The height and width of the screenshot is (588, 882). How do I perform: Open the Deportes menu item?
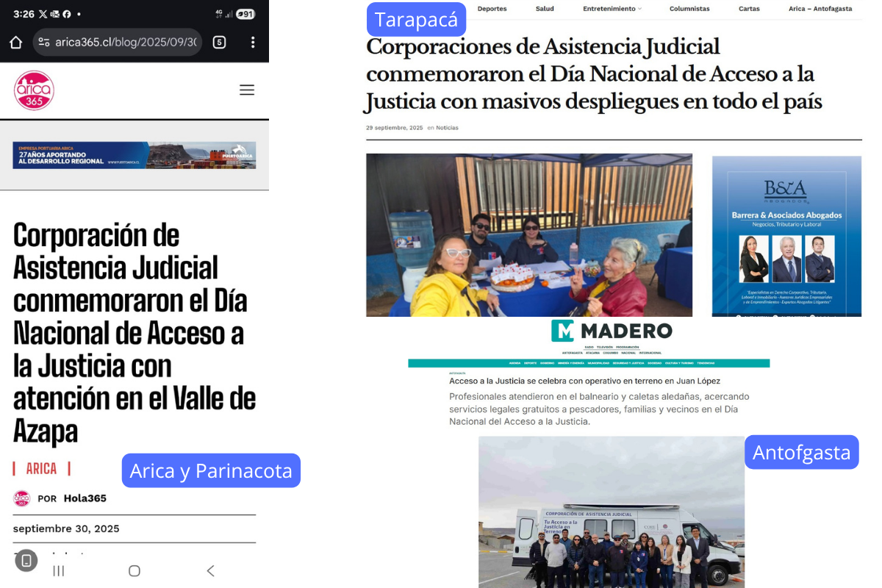[x=492, y=9]
